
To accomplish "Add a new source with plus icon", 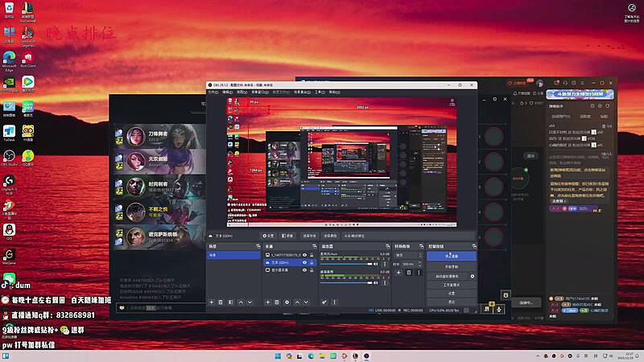I will click(266, 302).
